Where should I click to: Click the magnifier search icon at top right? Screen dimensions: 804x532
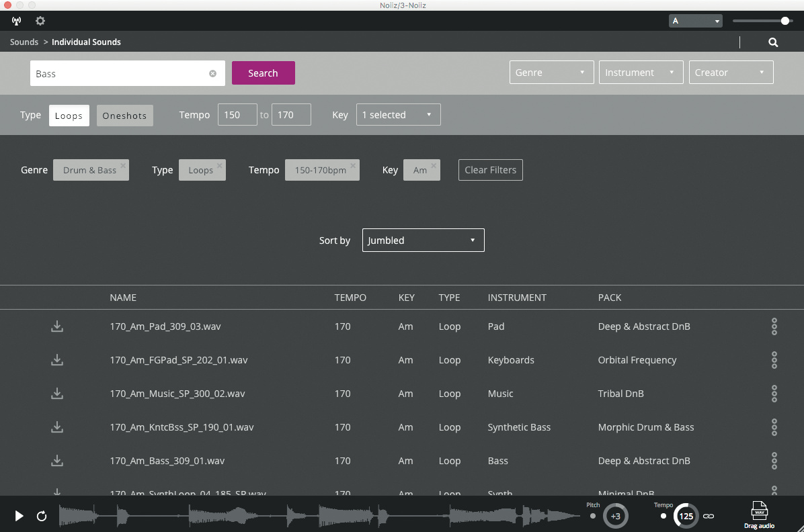[x=773, y=42]
